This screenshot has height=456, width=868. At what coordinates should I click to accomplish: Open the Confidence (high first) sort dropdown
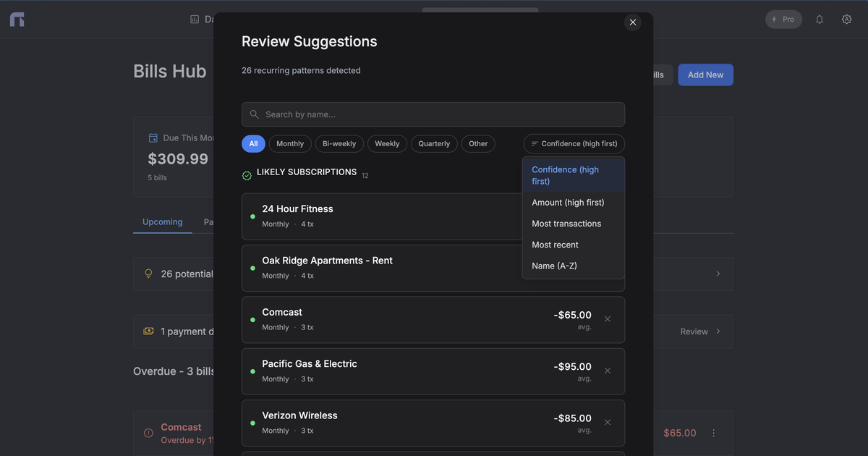tap(574, 143)
